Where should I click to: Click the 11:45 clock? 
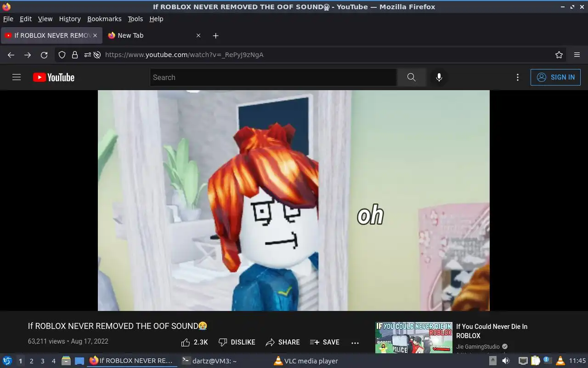577,361
